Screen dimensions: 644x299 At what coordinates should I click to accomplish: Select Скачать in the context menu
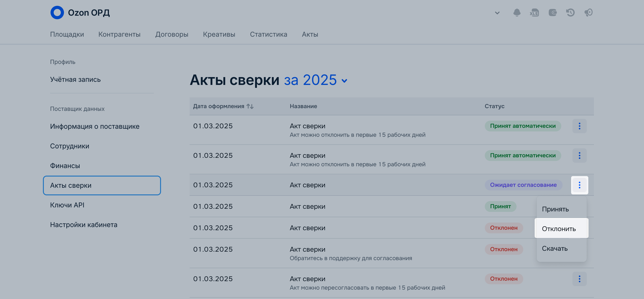point(555,248)
